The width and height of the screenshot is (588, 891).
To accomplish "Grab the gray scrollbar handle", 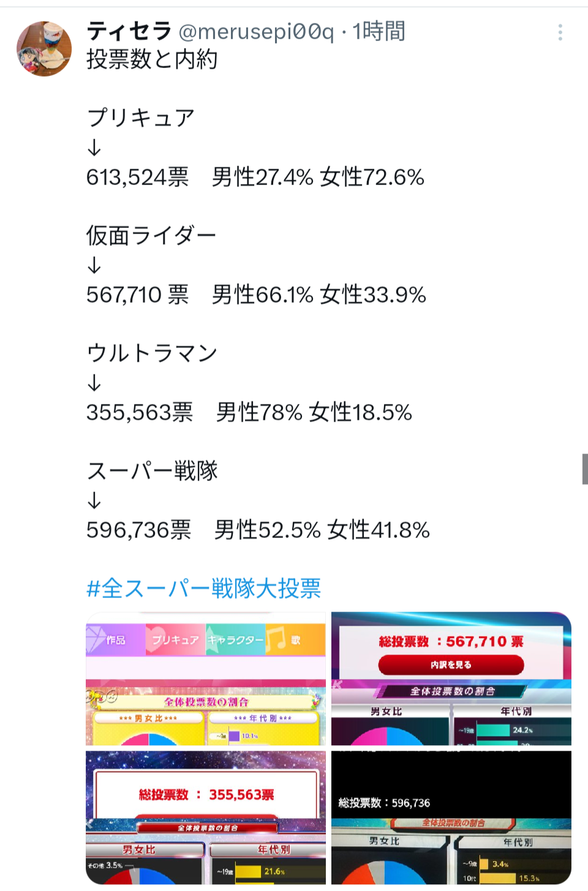I will pyautogui.click(x=585, y=469).
